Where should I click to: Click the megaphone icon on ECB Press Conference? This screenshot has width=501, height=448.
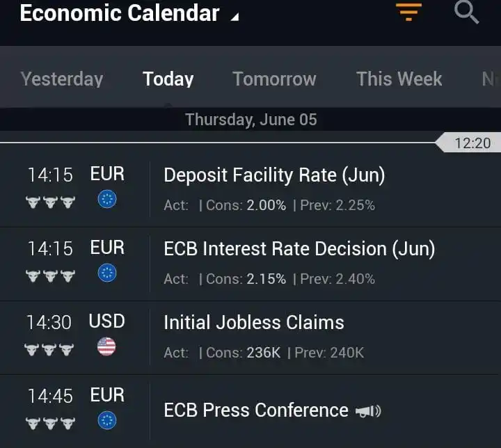368,411
